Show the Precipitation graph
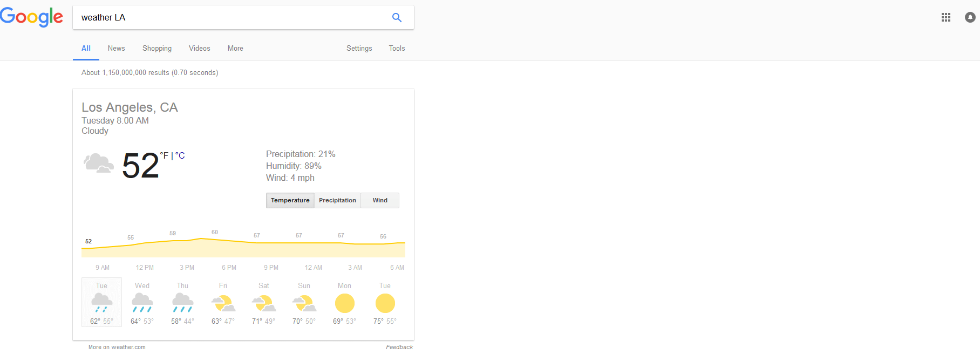 pyautogui.click(x=337, y=200)
